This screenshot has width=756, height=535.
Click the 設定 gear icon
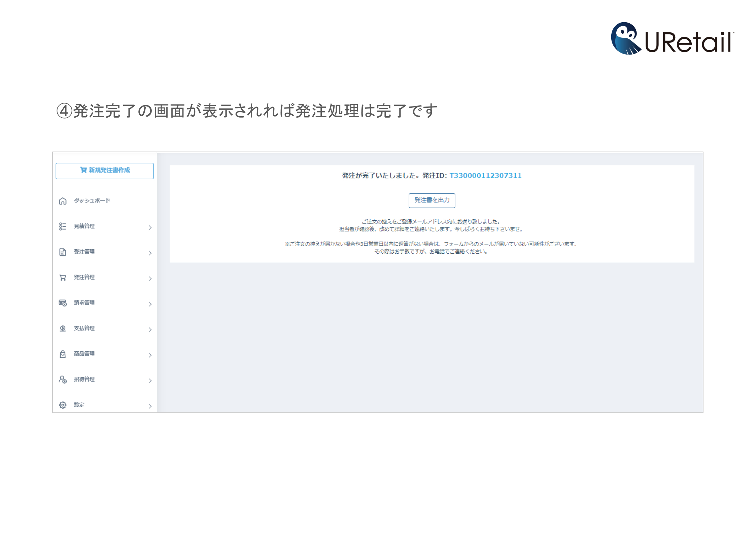pos(63,405)
